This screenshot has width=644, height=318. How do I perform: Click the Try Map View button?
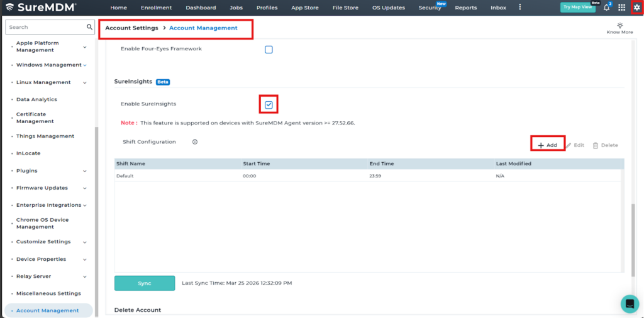point(577,8)
